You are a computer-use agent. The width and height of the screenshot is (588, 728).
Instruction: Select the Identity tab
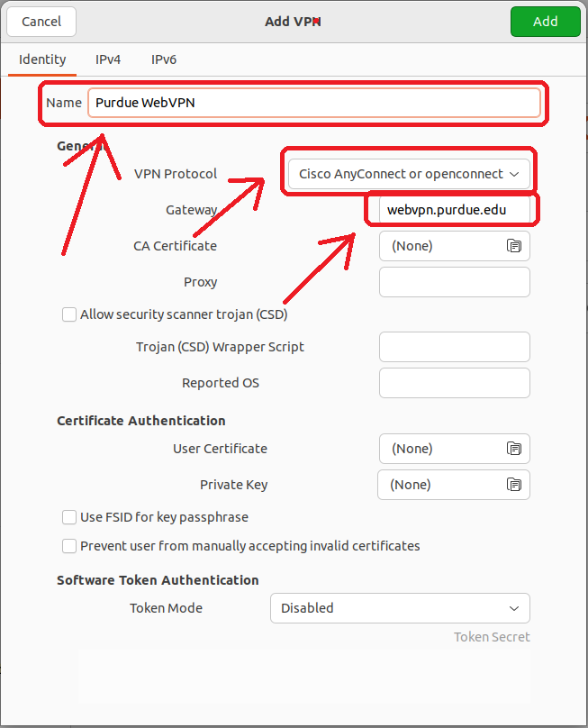click(42, 59)
